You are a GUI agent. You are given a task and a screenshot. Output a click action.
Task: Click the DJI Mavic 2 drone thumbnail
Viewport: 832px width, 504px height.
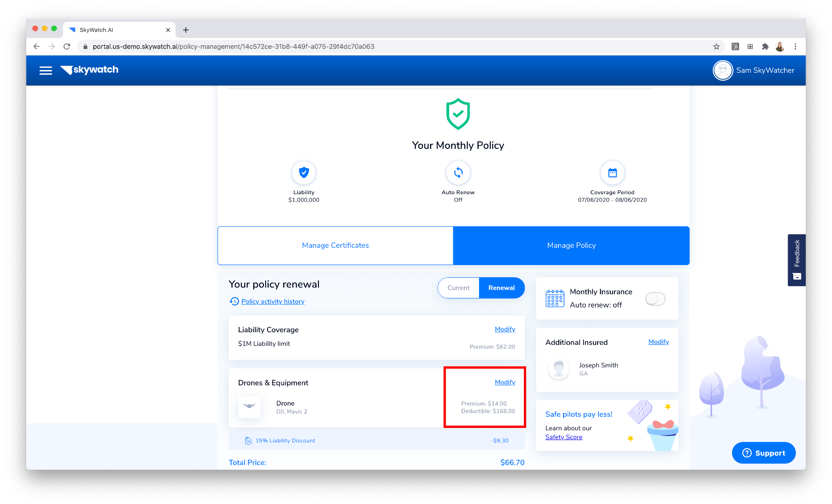point(249,407)
